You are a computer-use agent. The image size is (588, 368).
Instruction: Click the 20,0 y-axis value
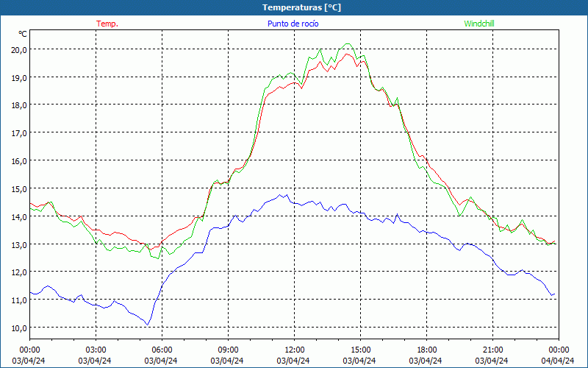(x=19, y=49)
